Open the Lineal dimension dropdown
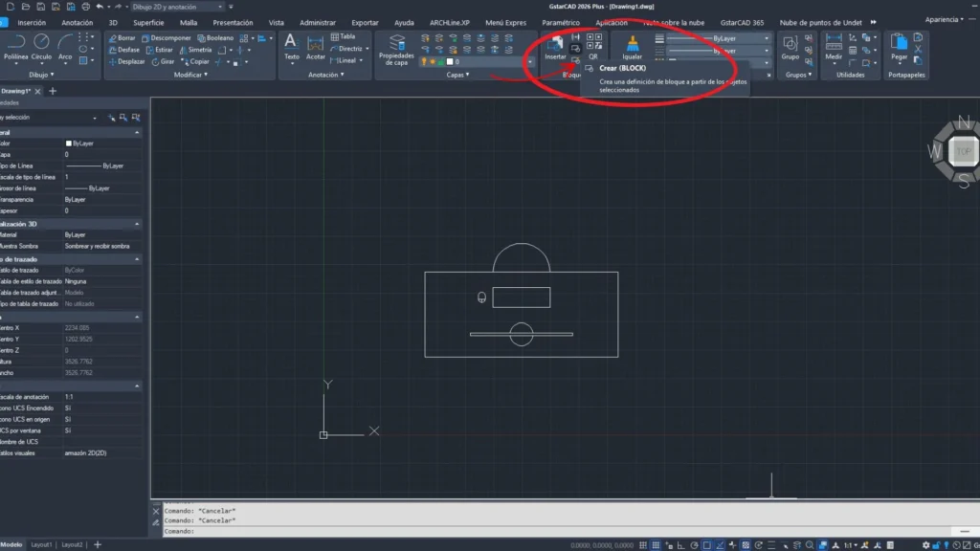The height and width of the screenshot is (551, 980). [x=361, y=60]
